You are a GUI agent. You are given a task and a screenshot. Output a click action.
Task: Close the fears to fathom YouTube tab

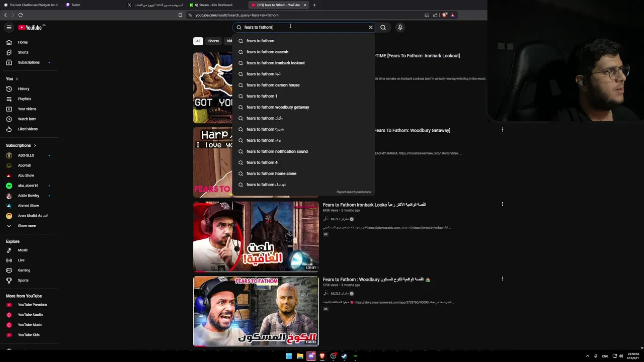(305, 5)
